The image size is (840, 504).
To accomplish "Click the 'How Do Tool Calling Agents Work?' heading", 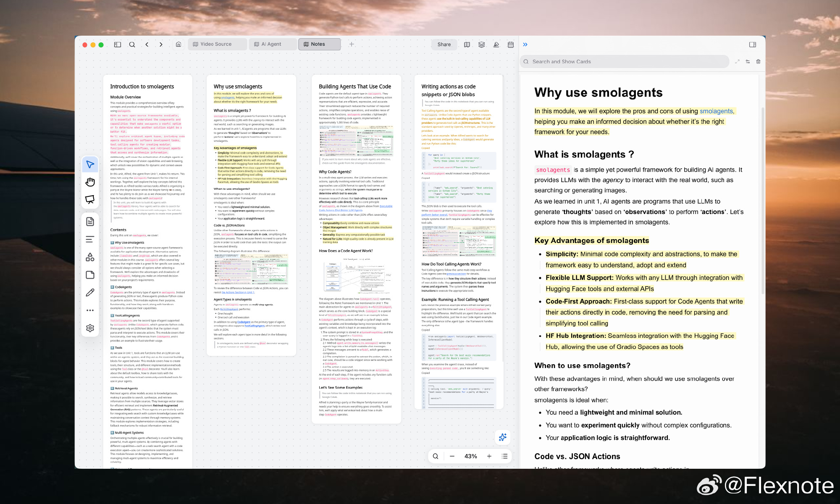I will (x=451, y=264).
